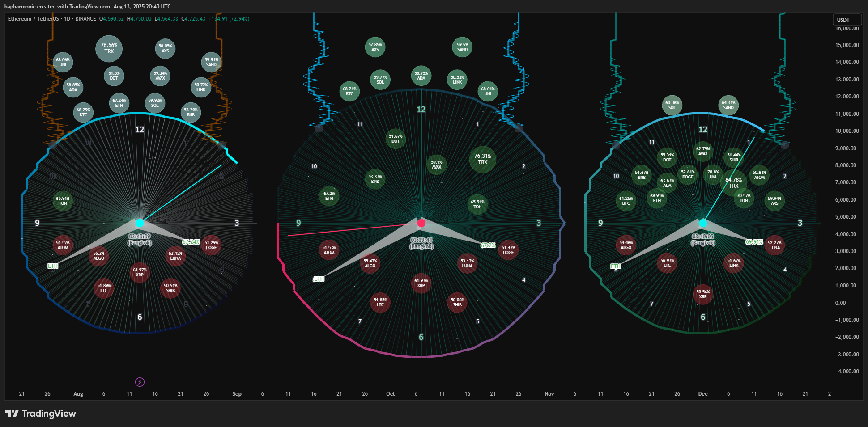The height and width of the screenshot is (427, 868).
Task: Select the 50.53% LINK bubble
Action: [x=457, y=80]
